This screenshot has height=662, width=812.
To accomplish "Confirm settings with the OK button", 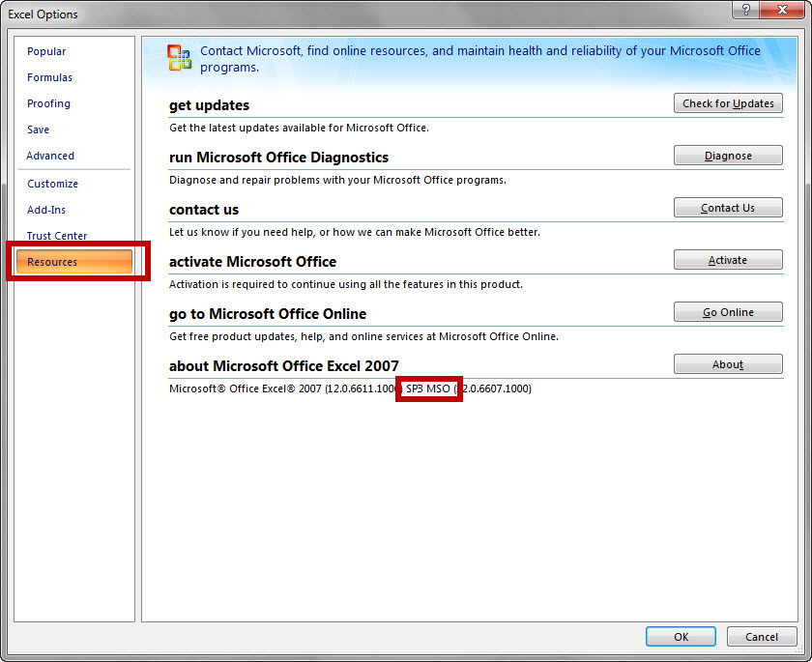I will [681, 636].
